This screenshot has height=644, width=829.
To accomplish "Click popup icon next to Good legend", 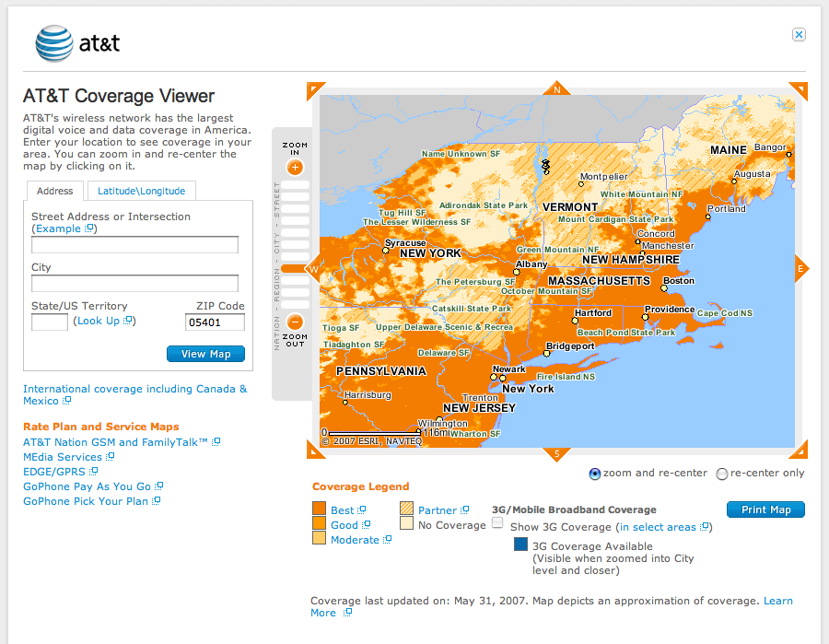I will click(x=366, y=524).
